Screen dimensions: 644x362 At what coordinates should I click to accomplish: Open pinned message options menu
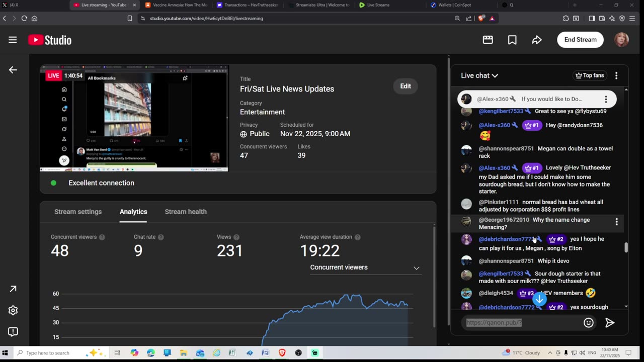(606, 99)
